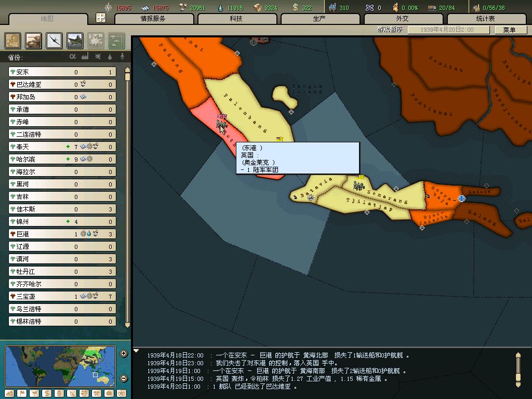Open the naval units warship icon list
532x399 pixels.
75,41
